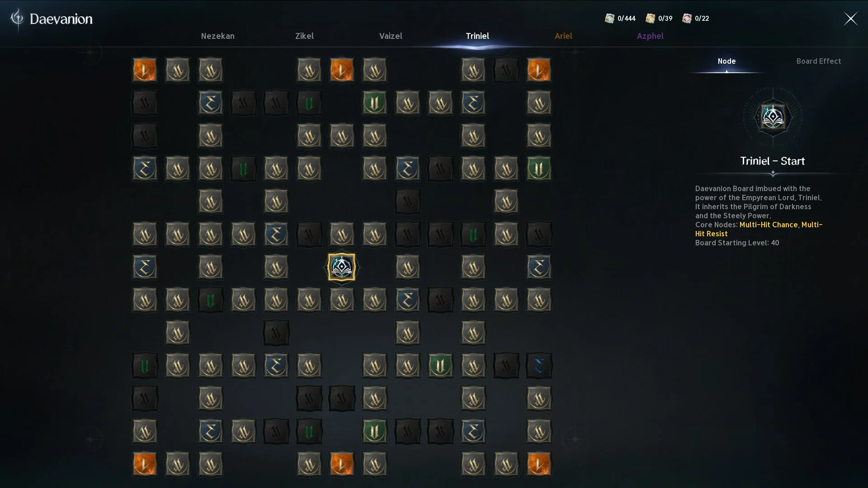Switch to the Nezekan board tab

point(217,36)
